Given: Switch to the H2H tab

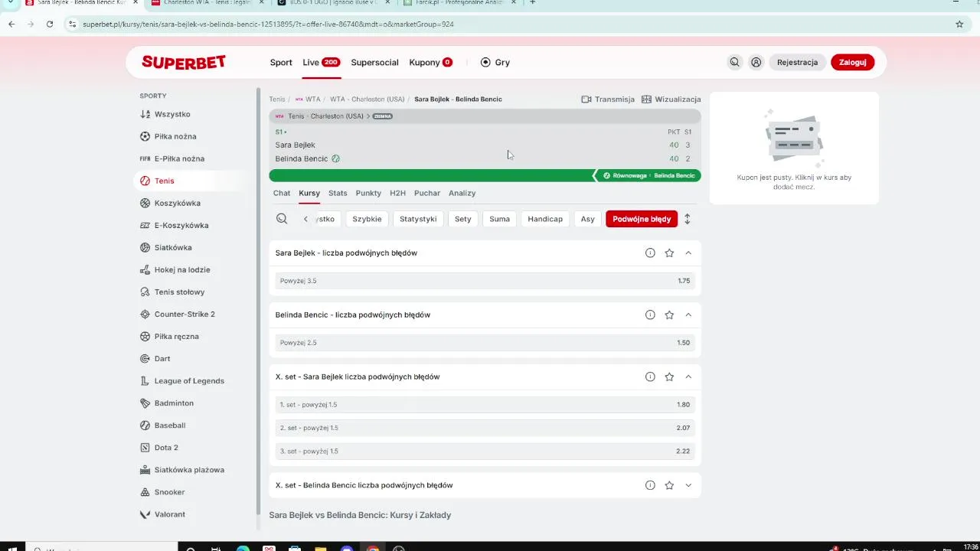Looking at the screenshot, I should click(397, 193).
